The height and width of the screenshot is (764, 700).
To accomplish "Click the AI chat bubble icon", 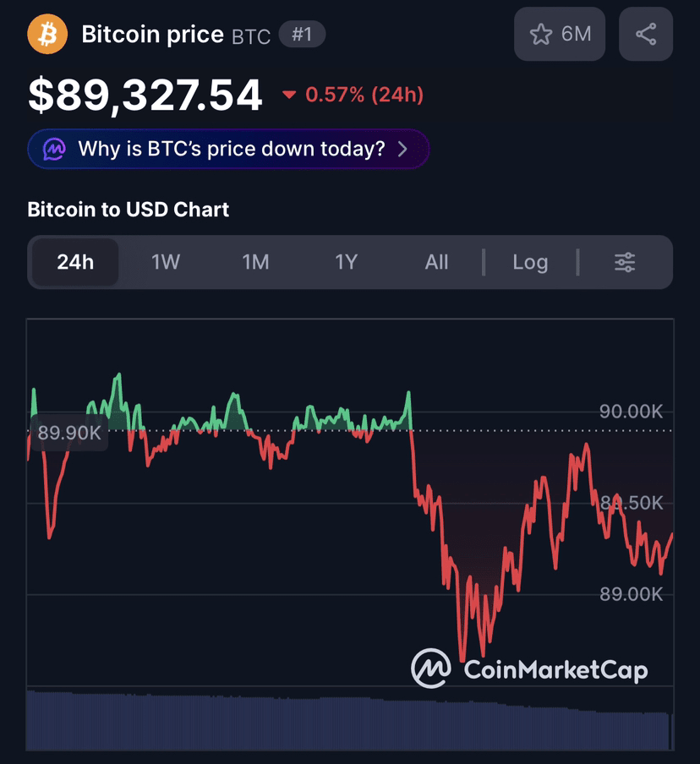I will [55, 150].
